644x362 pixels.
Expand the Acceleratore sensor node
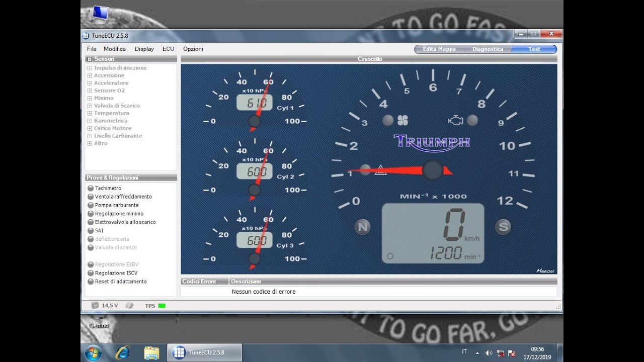tap(90, 83)
